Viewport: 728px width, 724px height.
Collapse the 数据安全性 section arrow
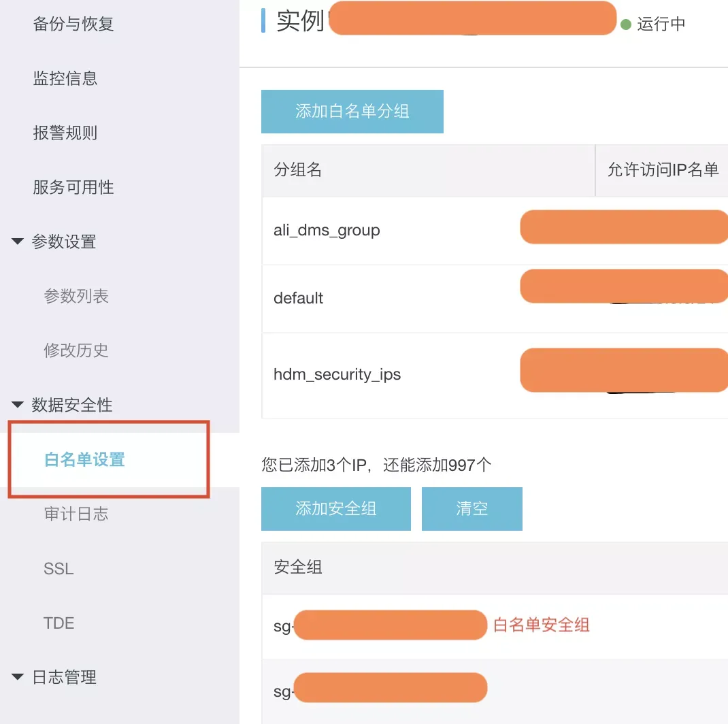(x=18, y=404)
